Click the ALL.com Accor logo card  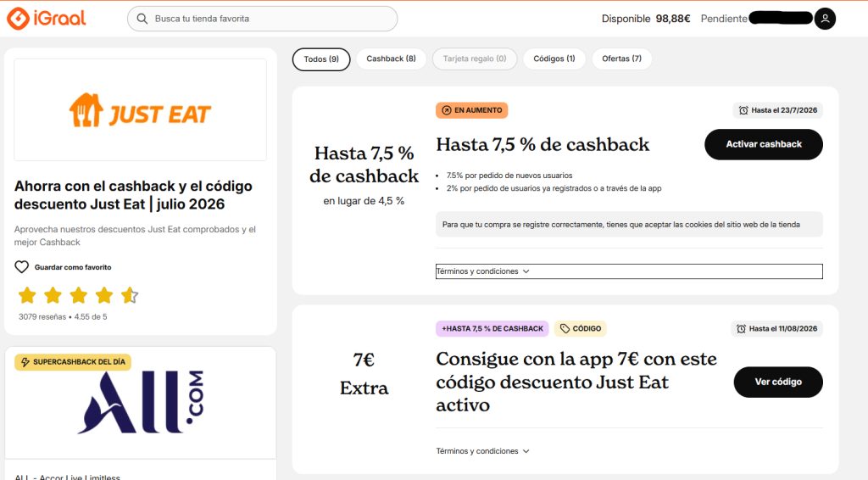(x=141, y=403)
